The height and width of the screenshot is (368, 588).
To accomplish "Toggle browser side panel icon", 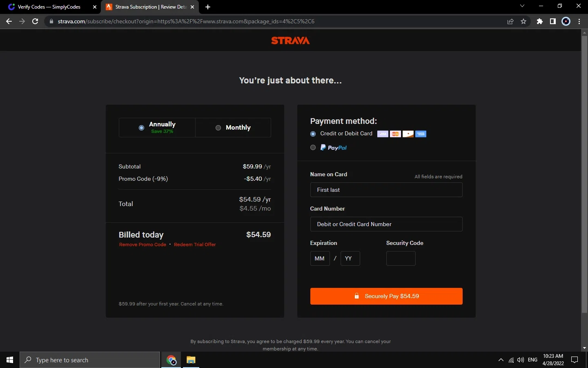I will pos(553,21).
